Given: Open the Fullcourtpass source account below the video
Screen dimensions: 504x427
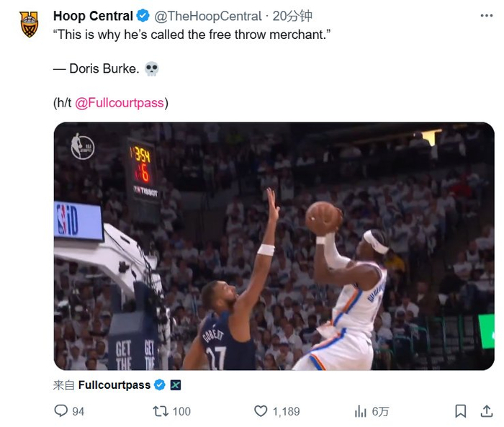Looking at the screenshot, I should (114, 385).
